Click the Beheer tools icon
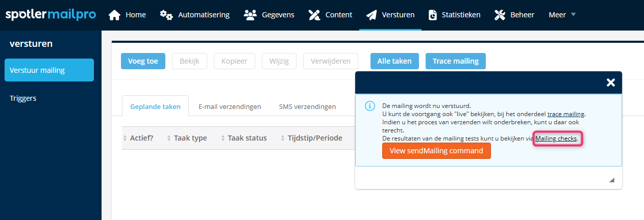The height and width of the screenshot is (220, 644). (500, 15)
